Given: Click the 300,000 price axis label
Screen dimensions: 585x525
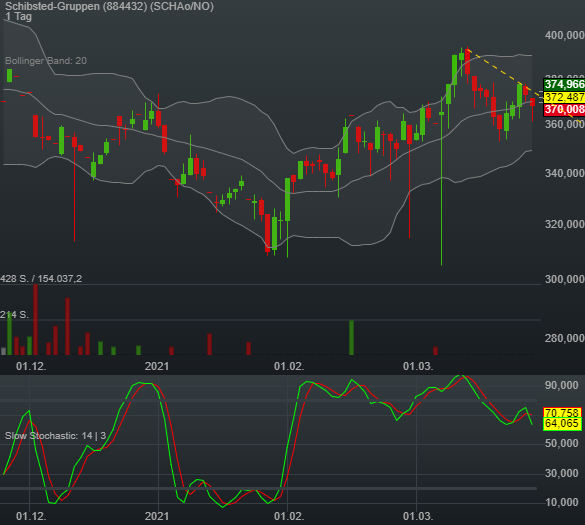Looking at the screenshot, I should (x=564, y=279).
